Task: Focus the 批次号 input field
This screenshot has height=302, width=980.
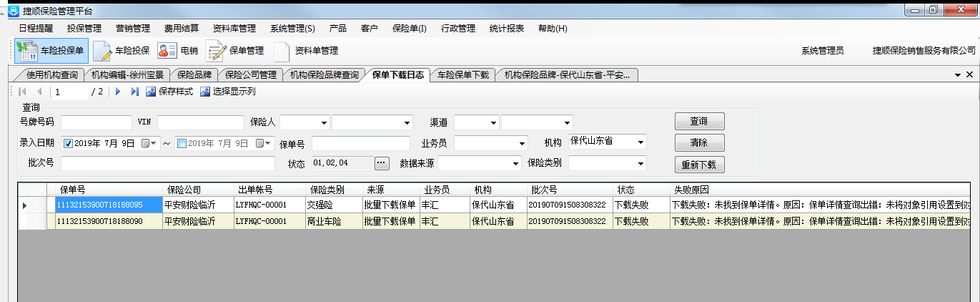Action: pyautogui.click(x=168, y=163)
